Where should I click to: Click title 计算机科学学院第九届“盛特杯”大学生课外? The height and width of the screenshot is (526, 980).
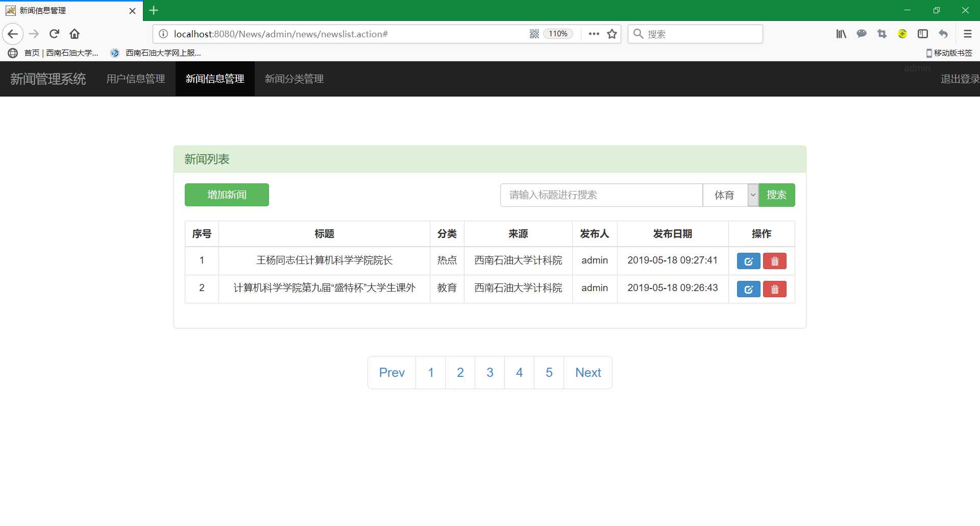pos(324,288)
